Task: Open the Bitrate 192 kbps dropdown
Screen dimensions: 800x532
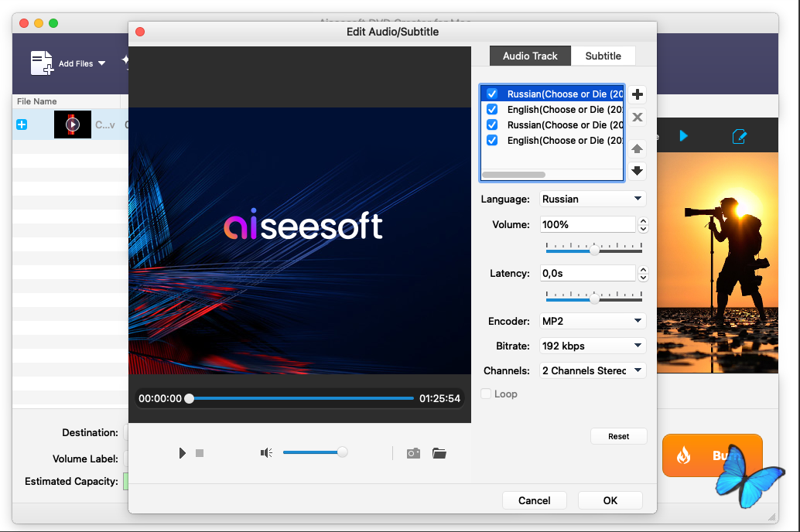Action: [x=592, y=346]
